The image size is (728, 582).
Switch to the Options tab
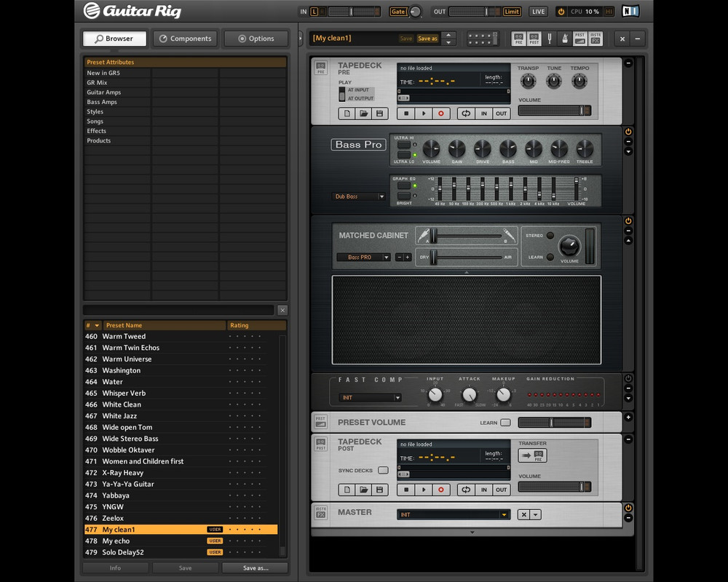(256, 39)
